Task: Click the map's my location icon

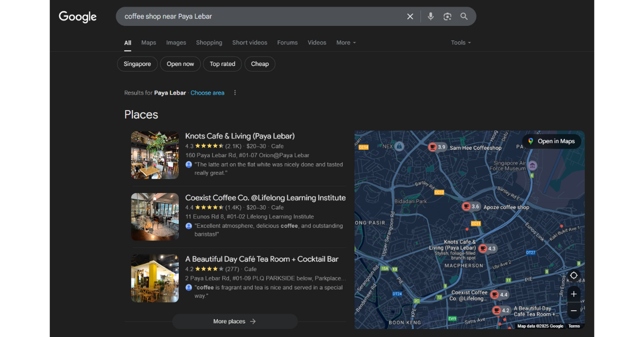Action: tap(574, 275)
